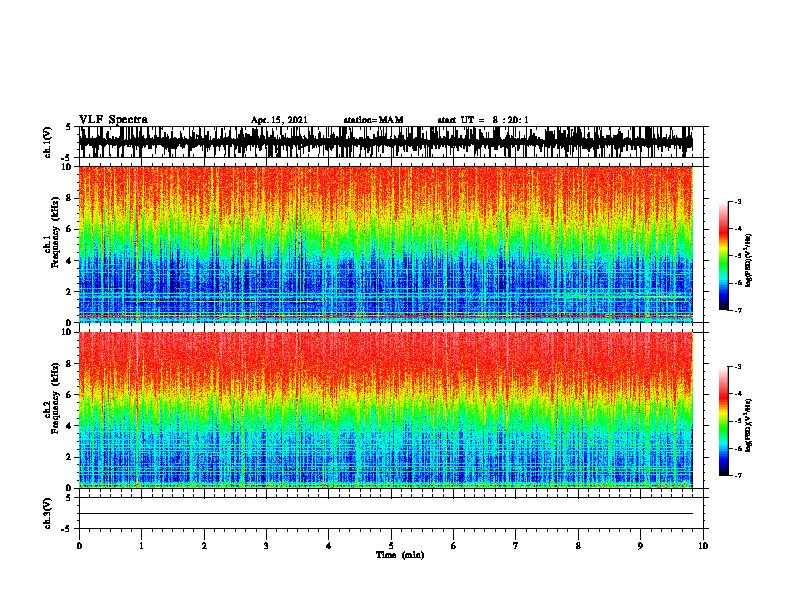The width and height of the screenshot is (792, 612).
Task: Click the ch.1 color bar log(PSD) units label
Action: (x=749, y=260)
